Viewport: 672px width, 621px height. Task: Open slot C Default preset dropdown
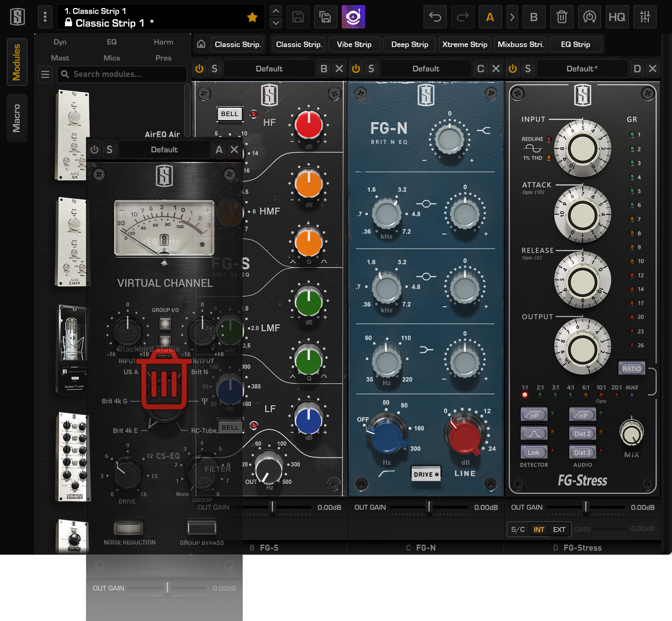coord(426,69)
